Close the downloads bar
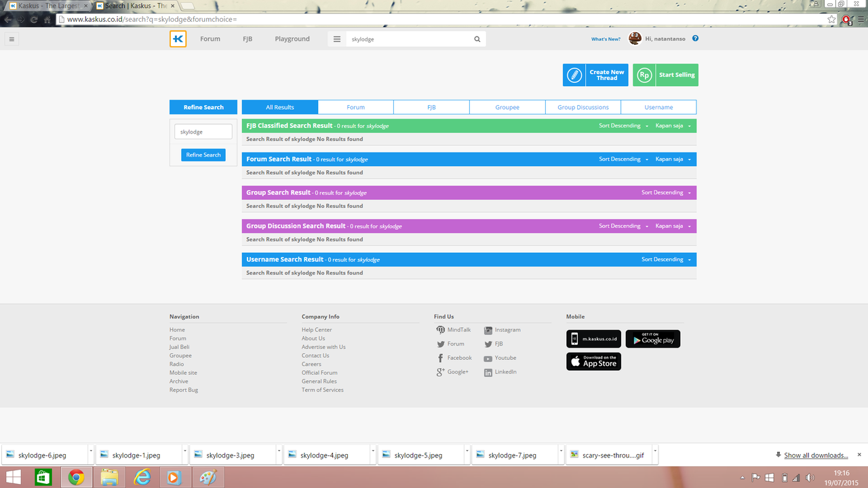Image resolution: width=868 pixels, height=488 pixels. pos(859,455)
